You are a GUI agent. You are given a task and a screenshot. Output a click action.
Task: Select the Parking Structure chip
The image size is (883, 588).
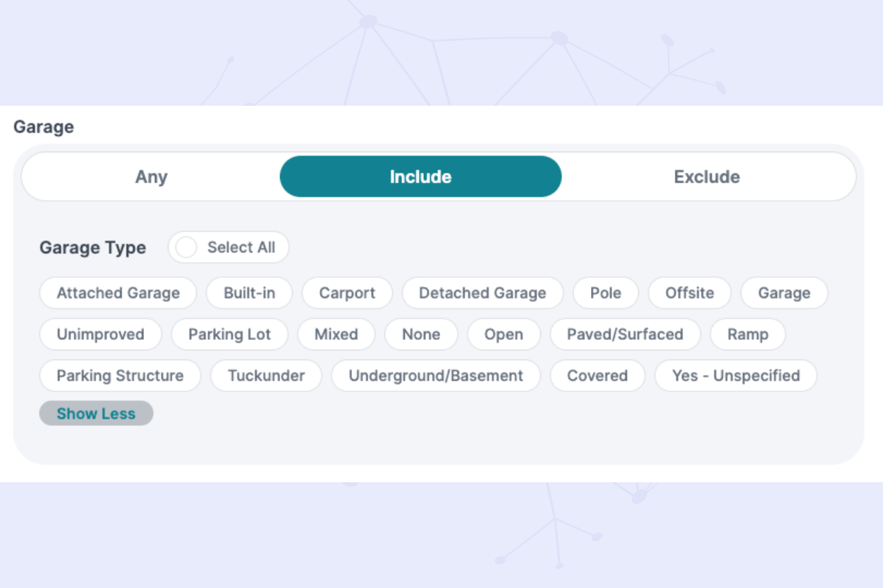click(120, 376)
